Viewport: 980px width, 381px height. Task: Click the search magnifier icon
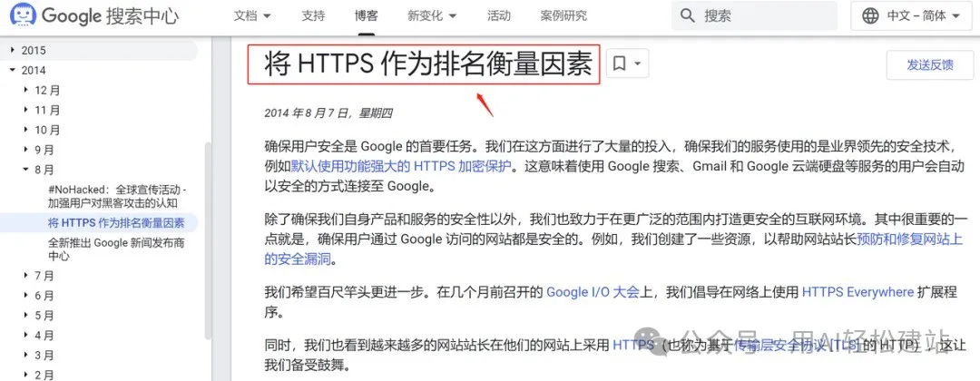click(688, 15)
